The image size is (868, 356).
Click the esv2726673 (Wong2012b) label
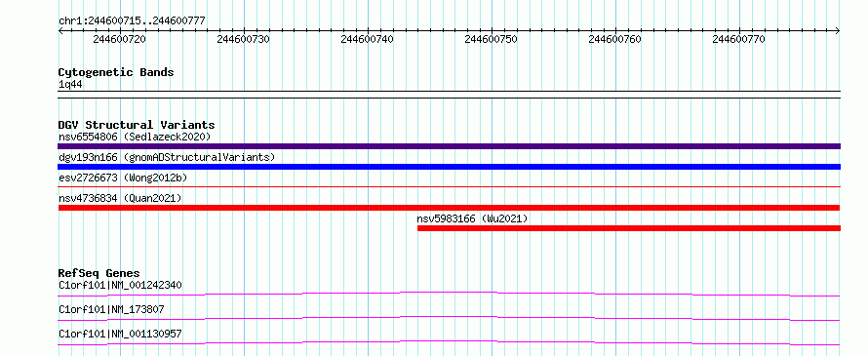pos(123,178)
